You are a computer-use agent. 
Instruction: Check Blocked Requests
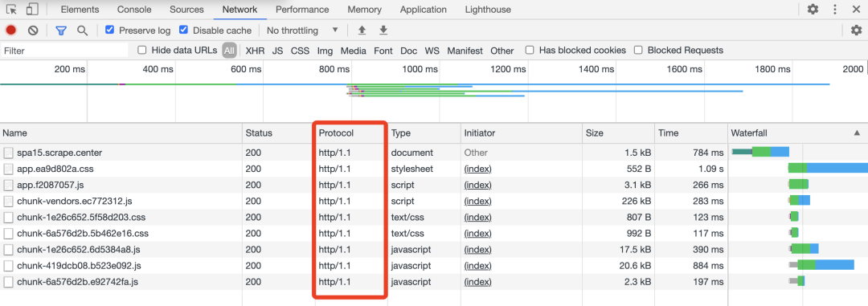(x=638, y=51)
